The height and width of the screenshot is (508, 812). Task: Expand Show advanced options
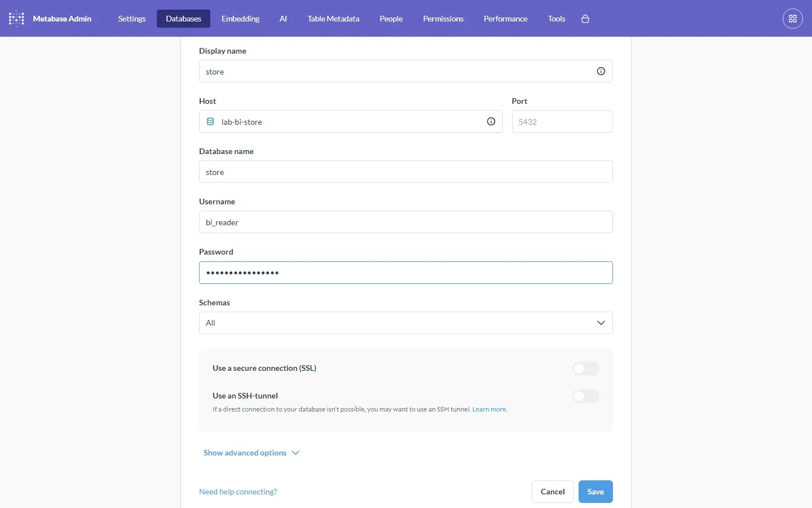pyautogui.click(x=251, y=453)
